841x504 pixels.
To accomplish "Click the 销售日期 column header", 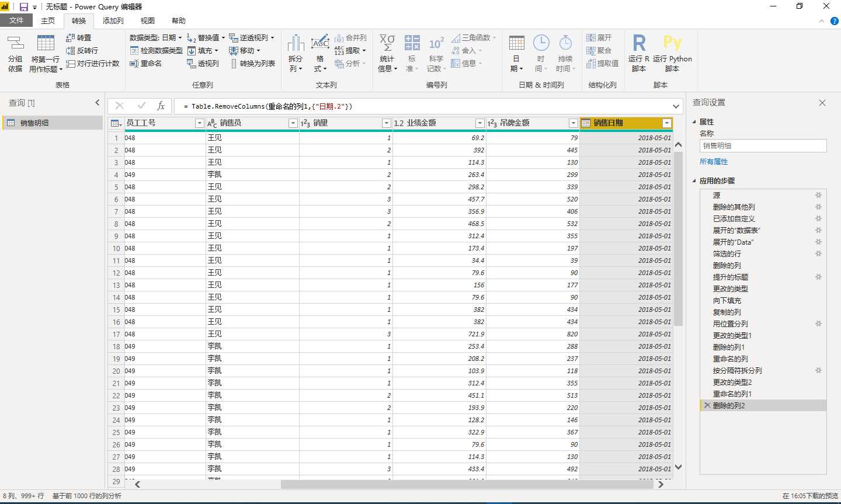I will [x=626, y=123].
